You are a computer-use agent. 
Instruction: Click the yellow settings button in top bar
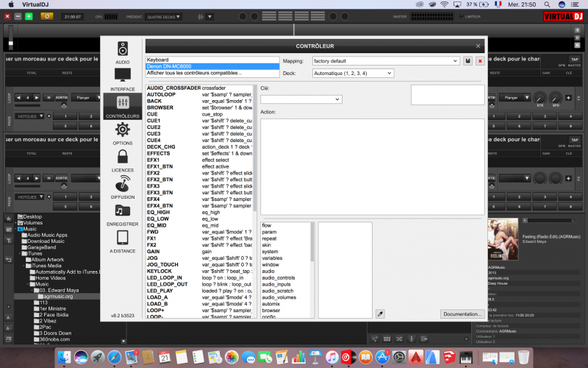pyautogui.click(x=47, y=16)
